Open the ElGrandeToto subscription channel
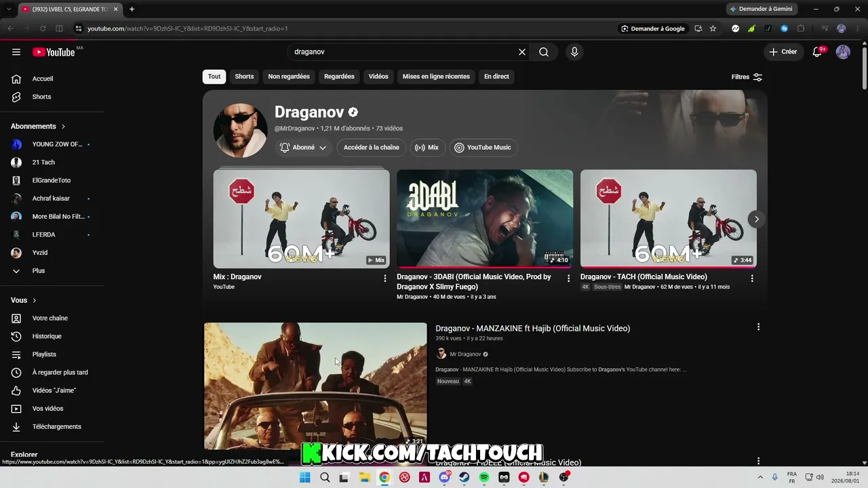Image resolution: width=868 pixels, height=488 pixels. tap(52, 180)
